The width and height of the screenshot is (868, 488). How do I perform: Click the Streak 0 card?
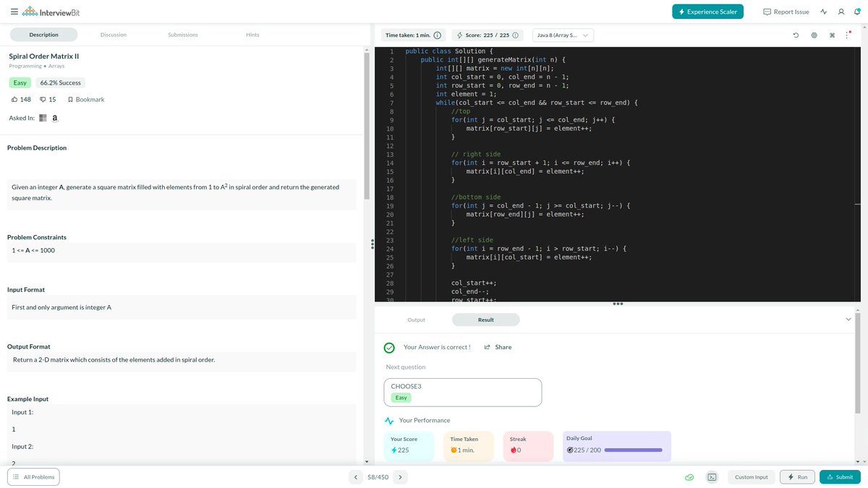[527, 446]
